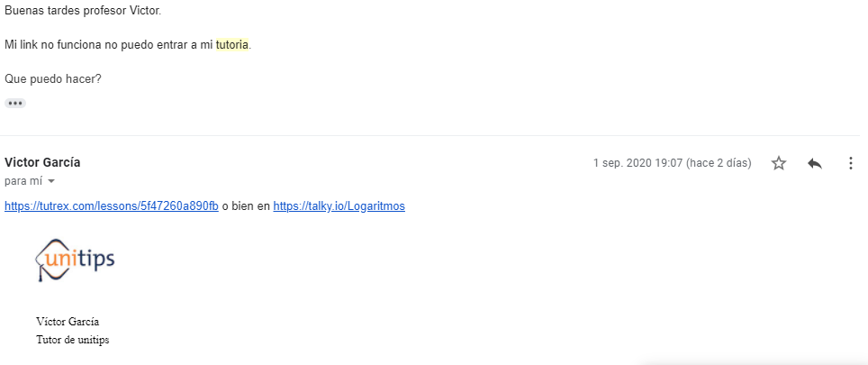Screen dimensions: 868x365
Task: Click the orange 'uni' part of logo
Action: pyautogui.click(x=59, y=259)
